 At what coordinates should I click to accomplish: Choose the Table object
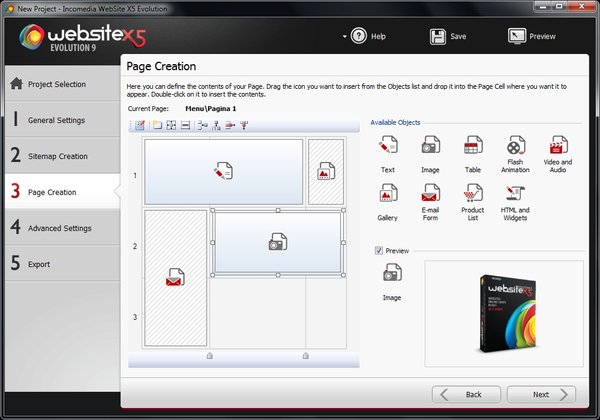click(x=473, y=147)
